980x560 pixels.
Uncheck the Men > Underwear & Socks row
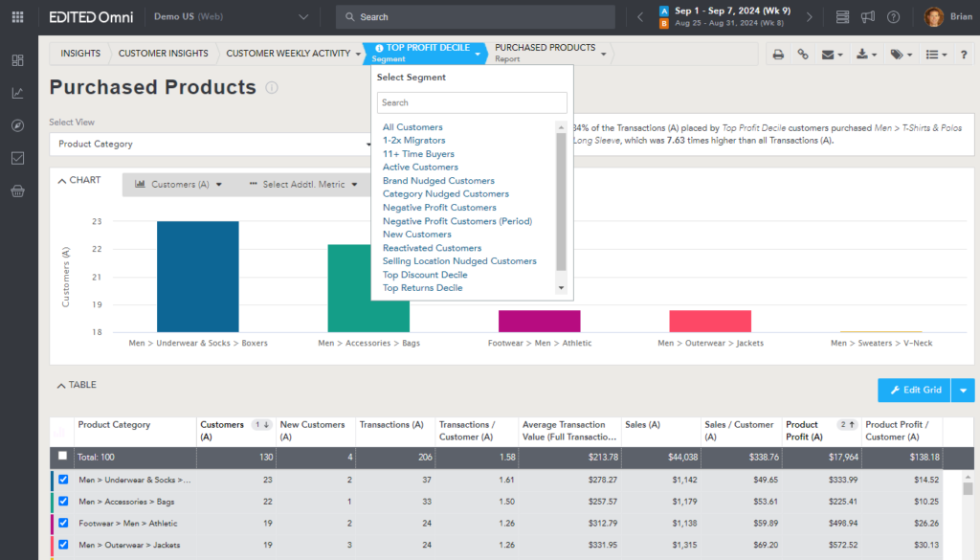(63, 480)
